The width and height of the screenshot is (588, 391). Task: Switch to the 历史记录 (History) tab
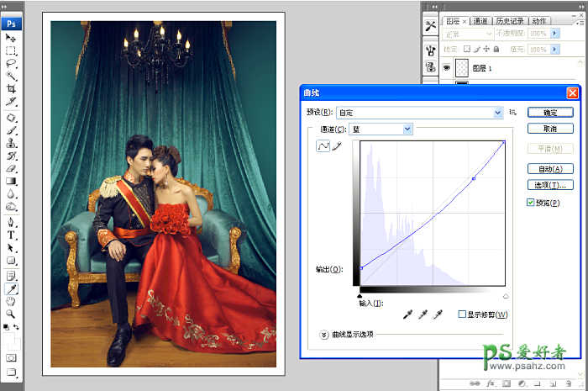[509, 21]
